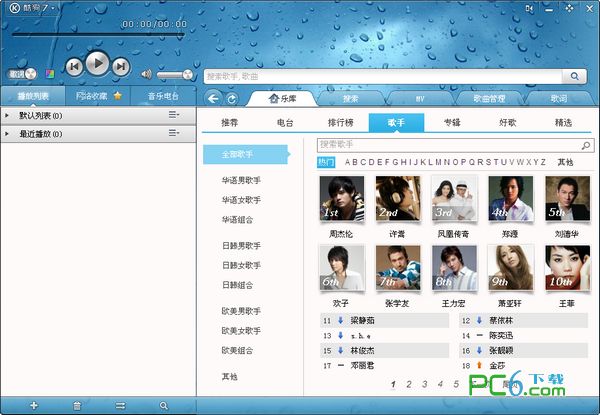Viewport: 600px width, 415px height.
Task: Go back using the left arrow icon
Action: [213, 98]
